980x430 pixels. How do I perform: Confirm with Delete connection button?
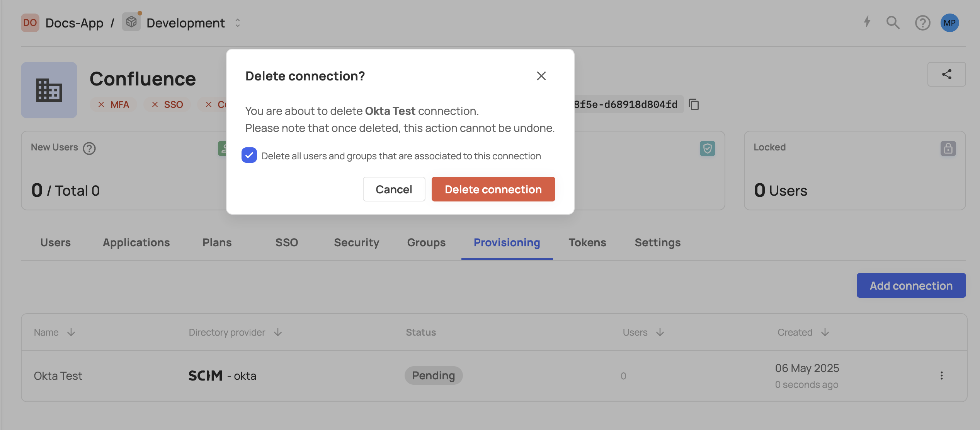[493, 189]
